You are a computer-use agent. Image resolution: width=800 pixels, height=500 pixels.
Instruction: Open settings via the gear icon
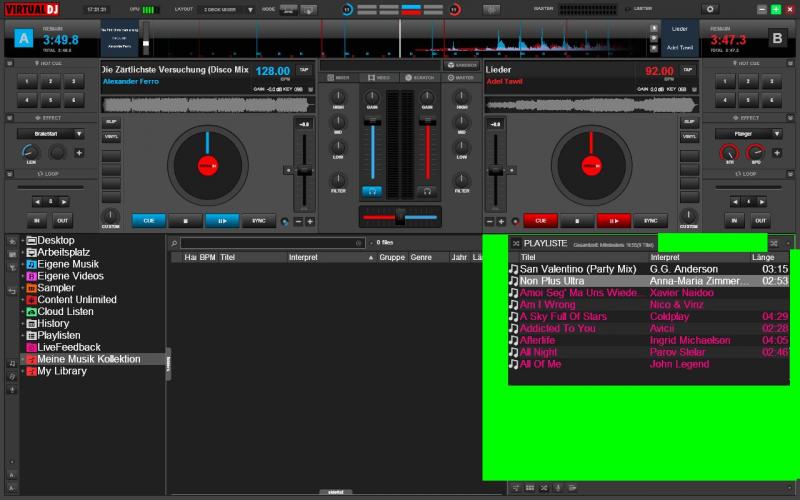[x=710, y=9]
